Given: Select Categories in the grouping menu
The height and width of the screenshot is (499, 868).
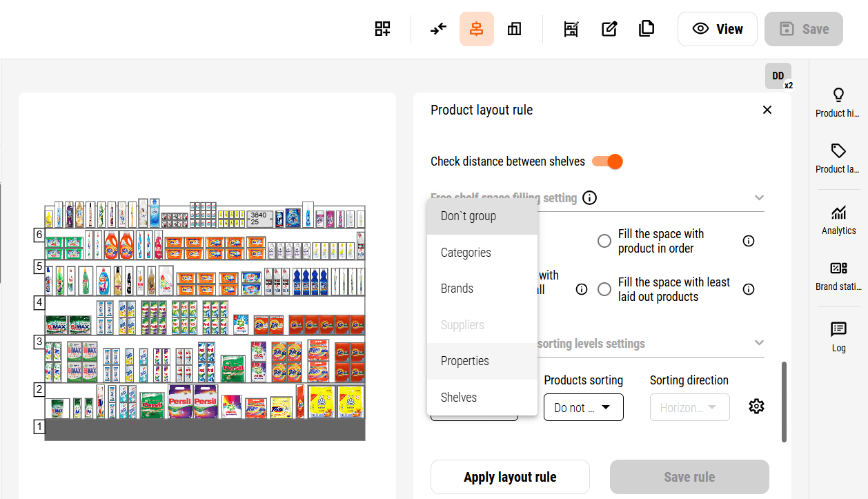Looking at the screenshot, I should (465, 252).
